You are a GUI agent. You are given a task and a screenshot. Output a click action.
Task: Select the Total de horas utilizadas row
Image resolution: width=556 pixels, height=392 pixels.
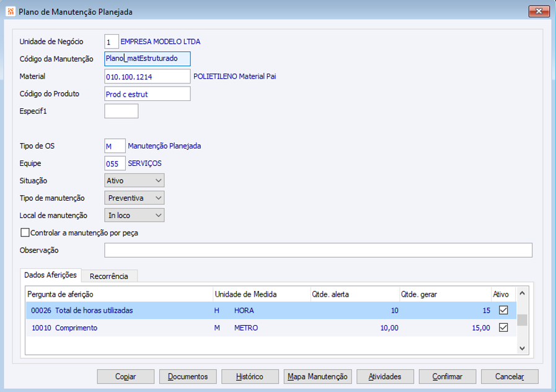pos(271,310)
